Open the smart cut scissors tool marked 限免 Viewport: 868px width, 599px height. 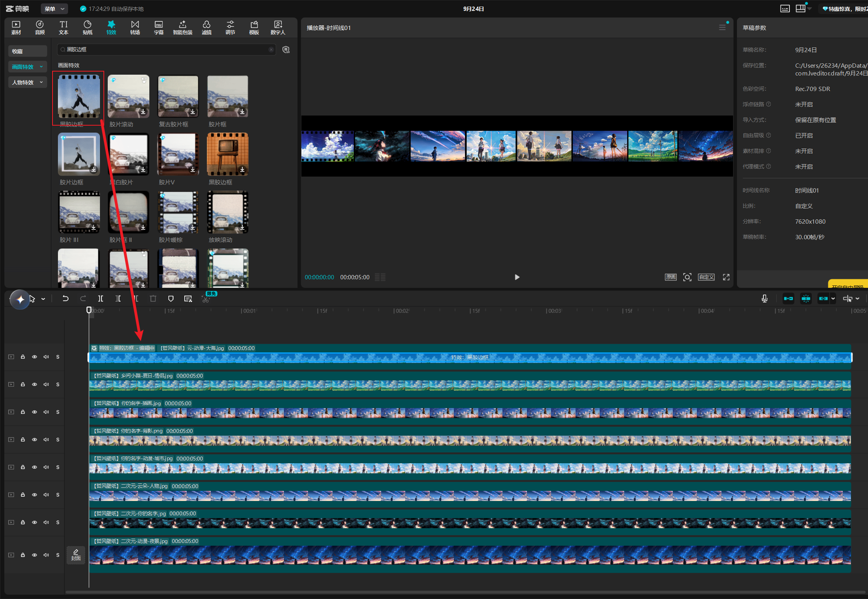pyautogui.click(x=206, y=299)
